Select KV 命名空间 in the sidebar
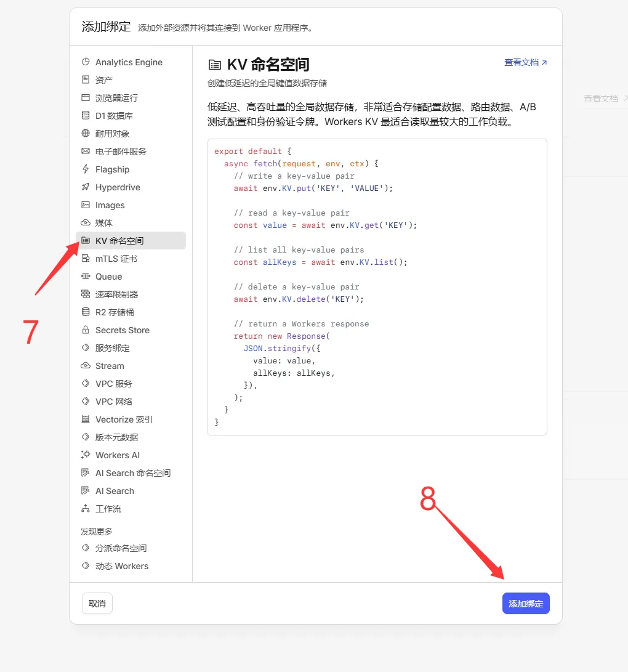Screen dimensions: 628x672 [131, 240]
